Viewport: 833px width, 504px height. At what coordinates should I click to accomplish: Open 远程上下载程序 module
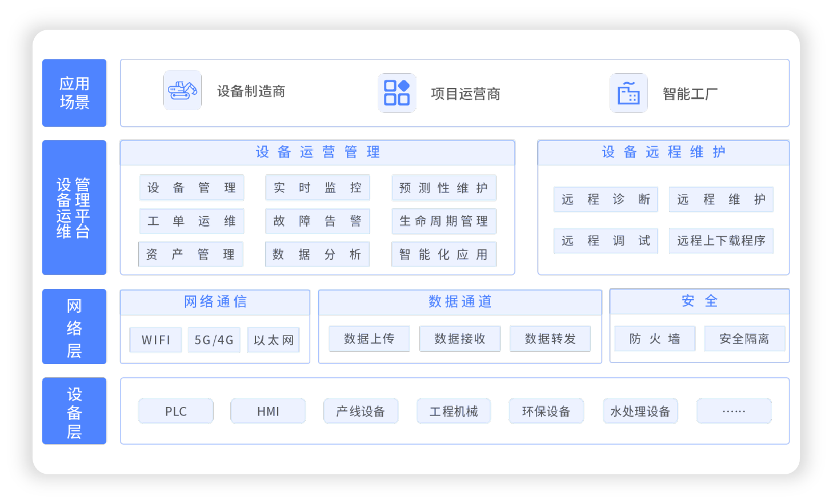tap(721, 241)
